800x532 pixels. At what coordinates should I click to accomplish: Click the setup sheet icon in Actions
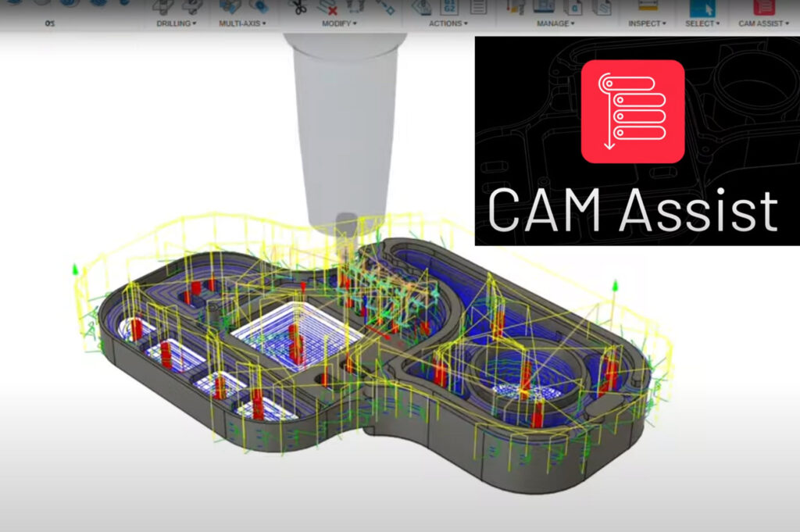pos(478,6)
